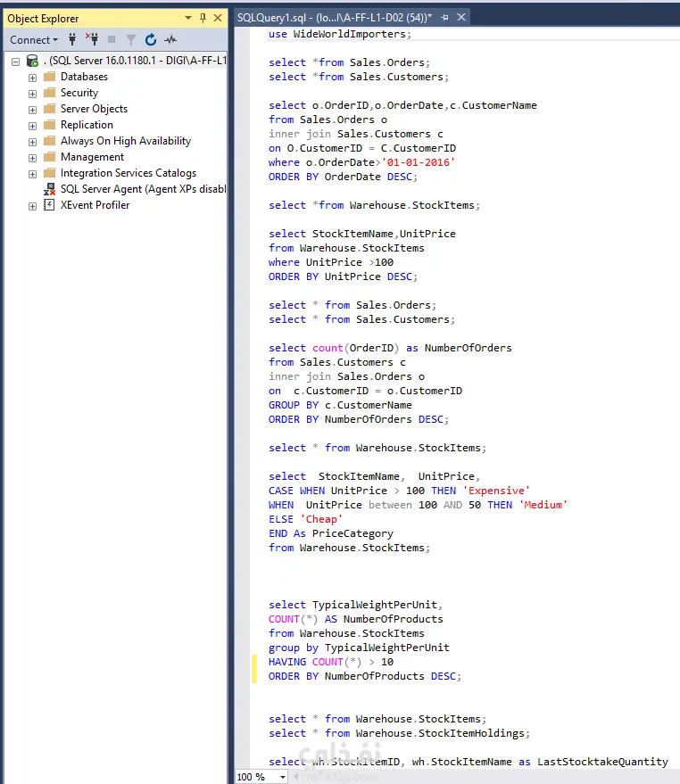Viewport: 680px width, 784px height.
Task: Collapse the SQL Server 16.0.1180.1 server node
Action: [x=15, y=62]
